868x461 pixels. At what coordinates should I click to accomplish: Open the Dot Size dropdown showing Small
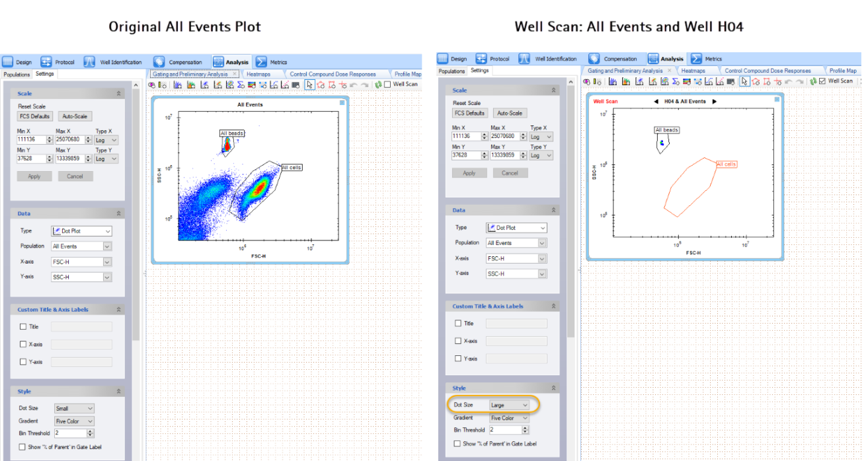click(x=74, y=408)
